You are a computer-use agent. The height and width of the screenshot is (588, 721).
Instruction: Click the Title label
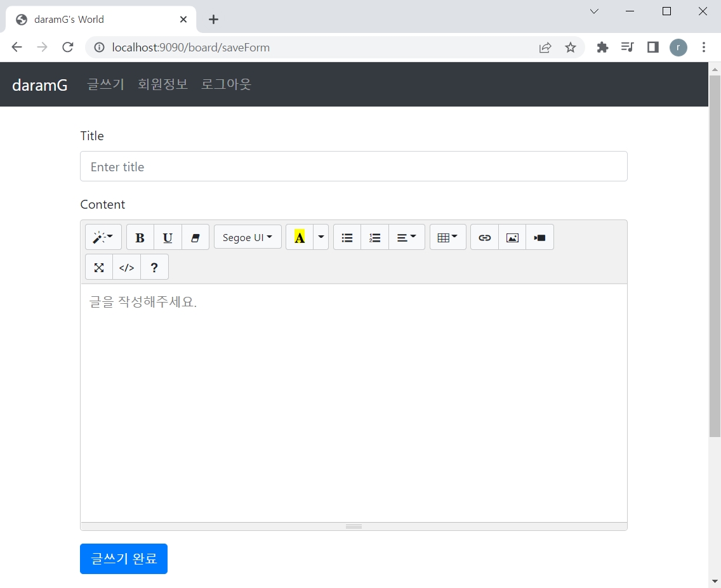(x=92, y=136)
